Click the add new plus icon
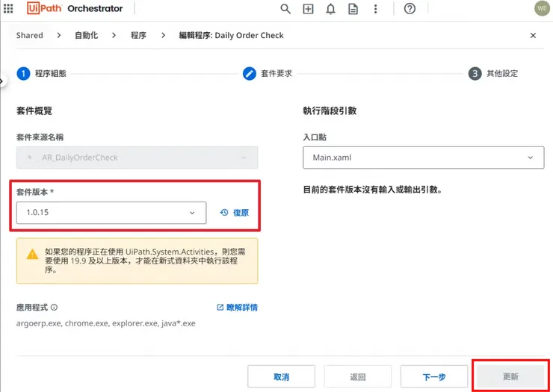 point(308,9)
